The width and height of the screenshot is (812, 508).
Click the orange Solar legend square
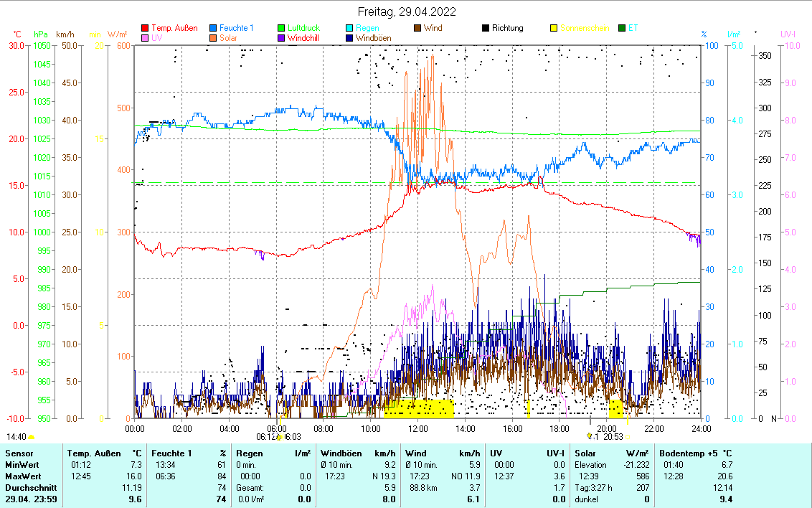click(x=214, y=38)
